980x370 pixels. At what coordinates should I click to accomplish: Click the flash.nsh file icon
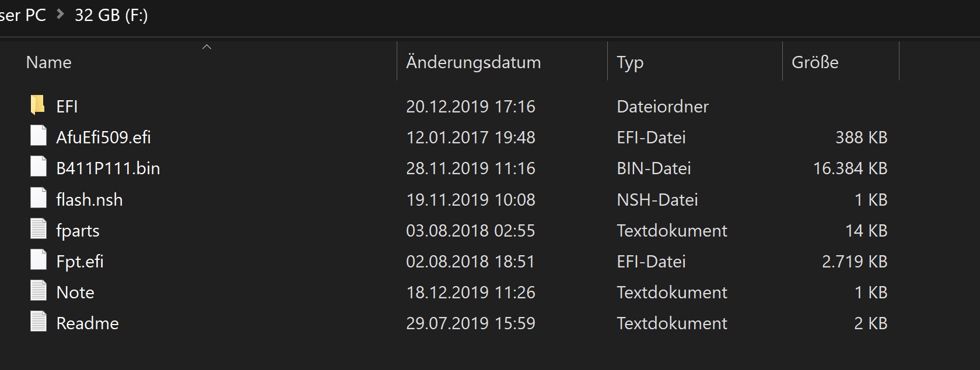(38, 199)
